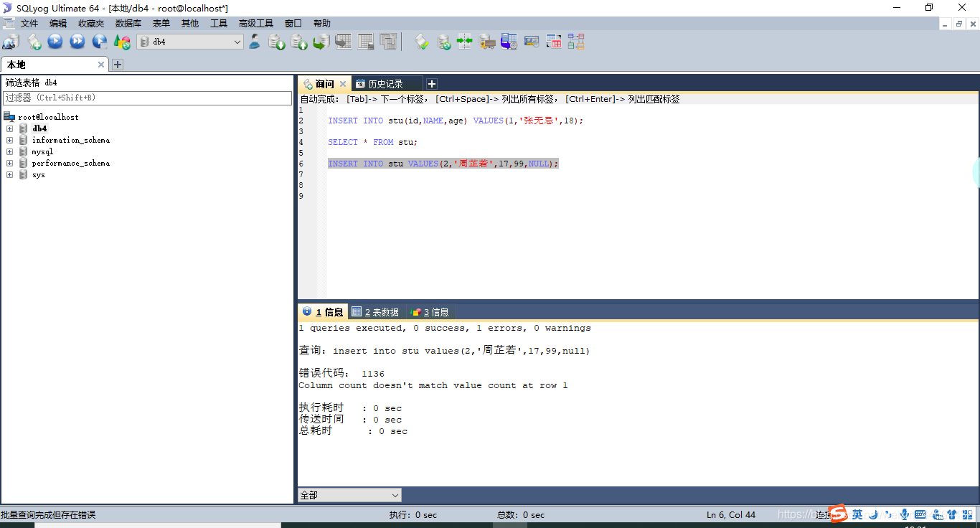Screen dimensions: 980x528
Task: Click database icon with curved green arrow
Action: point(321,42)
